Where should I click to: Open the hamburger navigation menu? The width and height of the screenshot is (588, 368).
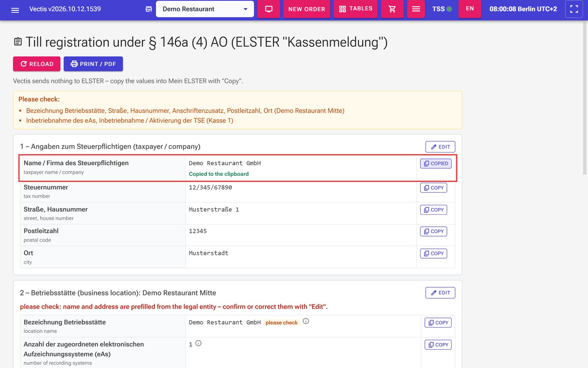15,10
